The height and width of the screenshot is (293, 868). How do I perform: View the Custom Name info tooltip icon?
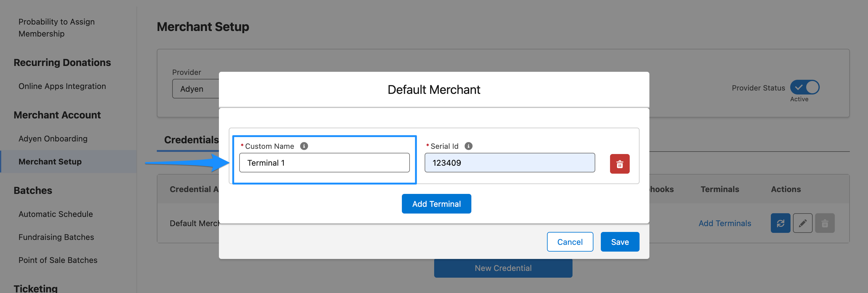(x=304, y=146)
